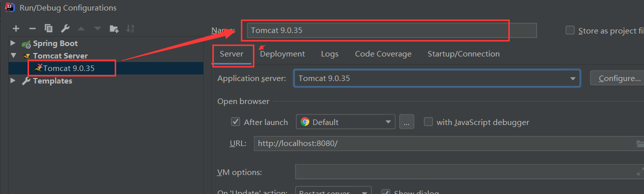
Task: Expand the VM options field
Action: click(640, 172)
